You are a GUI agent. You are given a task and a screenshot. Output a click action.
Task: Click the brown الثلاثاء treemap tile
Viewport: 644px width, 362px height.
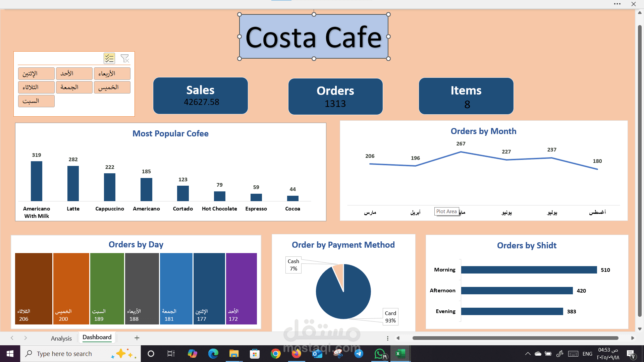pyautogui.click(x=34, y=289)
